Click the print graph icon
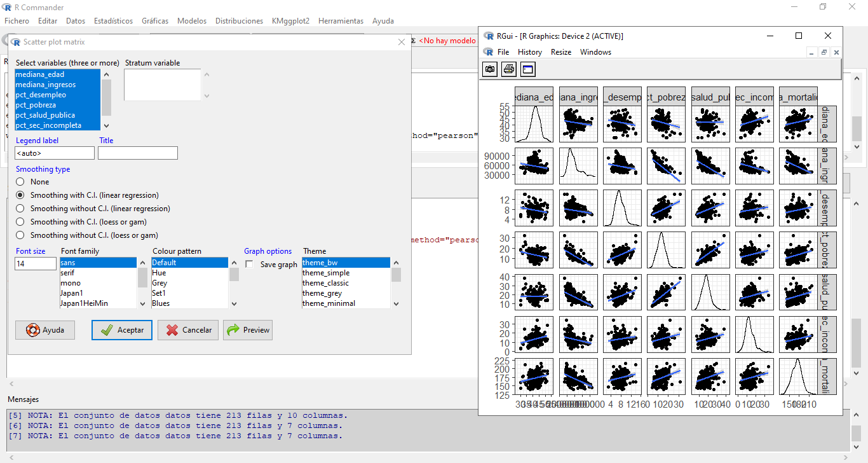Viewport: 868px width, 463px height. coord(508,69)
